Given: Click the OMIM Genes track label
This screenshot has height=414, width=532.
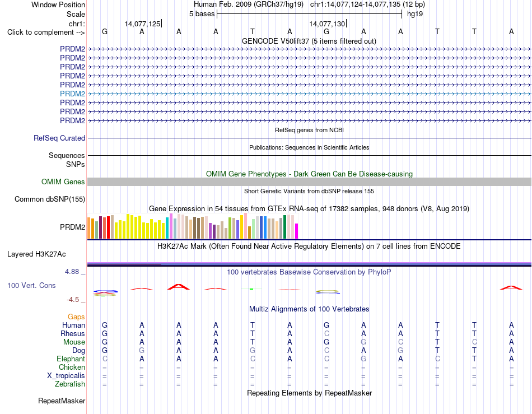Looking at the screenshot, I should [x=63, y=182].
